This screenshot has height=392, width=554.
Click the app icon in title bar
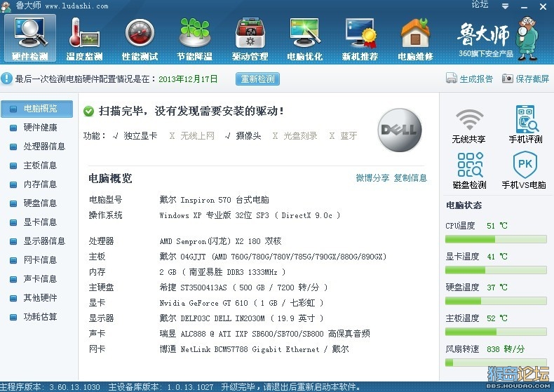(x=6, y=6)
